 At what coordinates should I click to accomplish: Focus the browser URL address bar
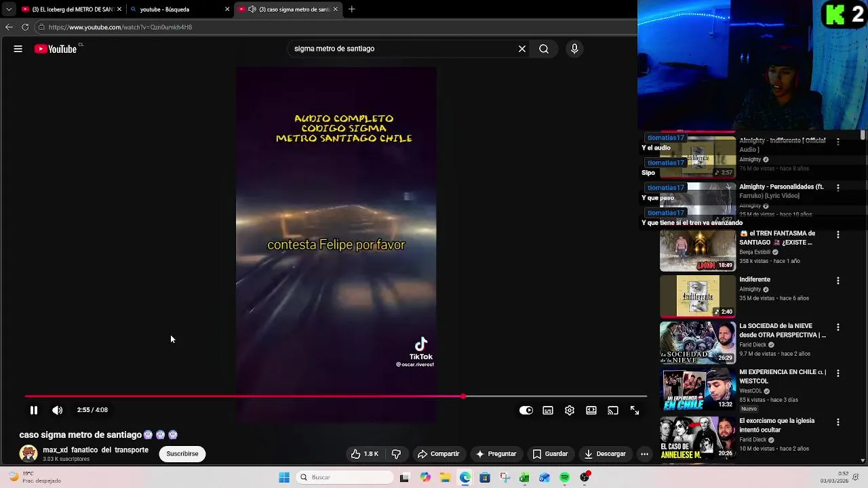pos(336,27)
